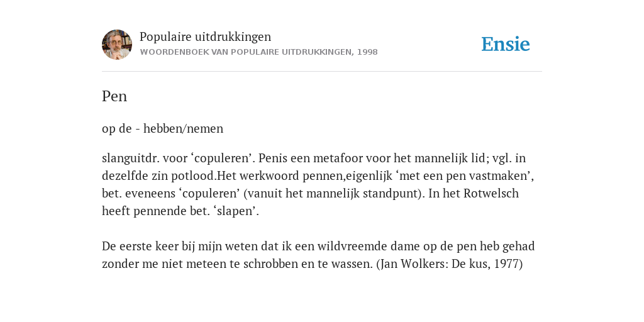Click the phrase 'op de - hebben/nemen'
This screenshot has width=644, height=322.
163,128
